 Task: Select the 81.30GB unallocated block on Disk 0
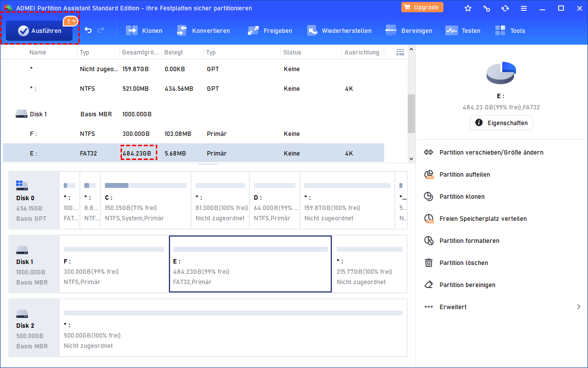click(x=220, y=200)
